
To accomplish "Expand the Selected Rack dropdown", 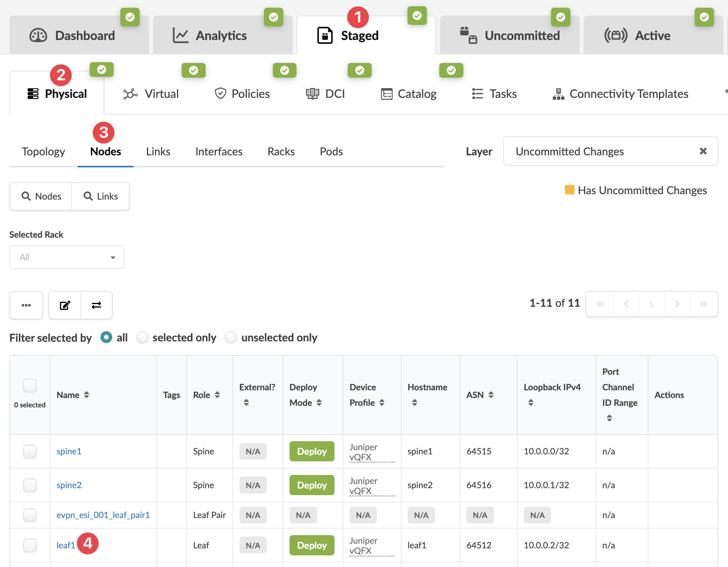I will 67,257.
